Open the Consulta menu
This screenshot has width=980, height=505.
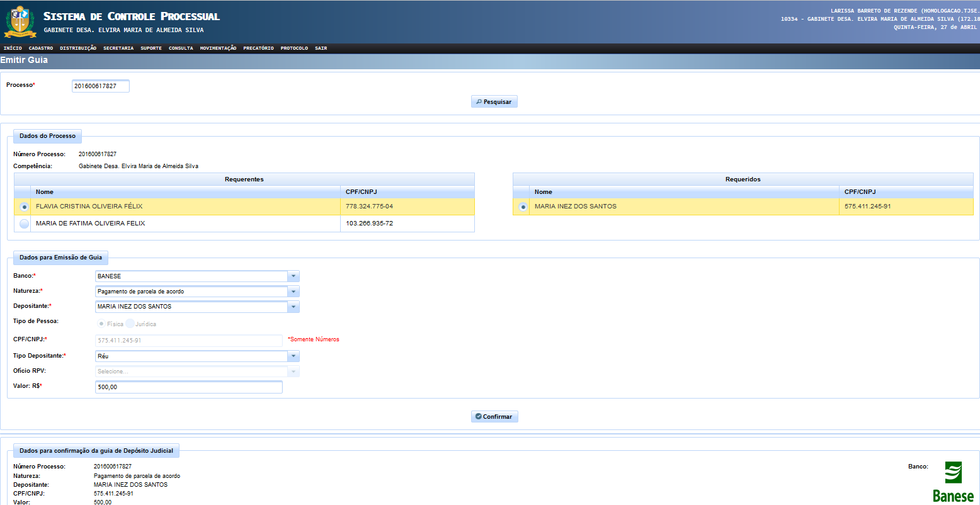pos(181,48)
